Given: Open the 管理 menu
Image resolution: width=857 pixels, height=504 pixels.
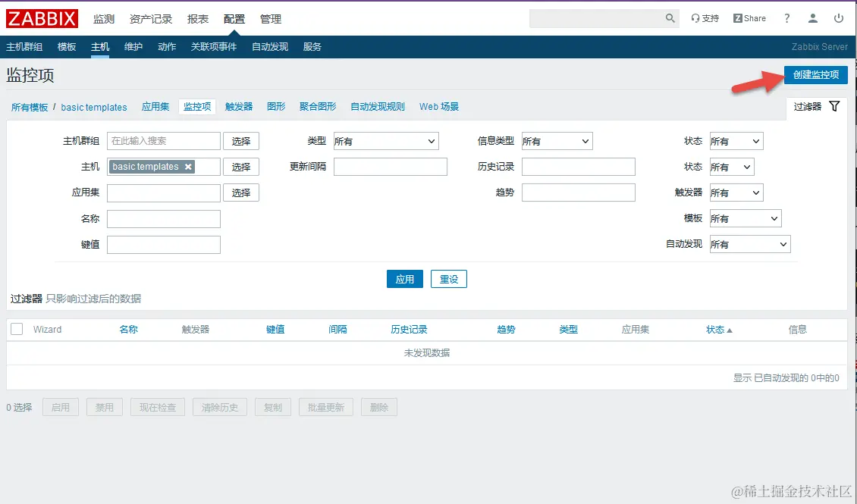Looking at the screenshot, I should click(270, 18).
